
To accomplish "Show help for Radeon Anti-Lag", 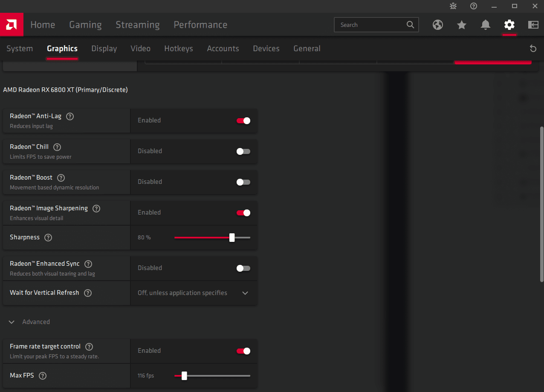I will click(x=70, y=116).
